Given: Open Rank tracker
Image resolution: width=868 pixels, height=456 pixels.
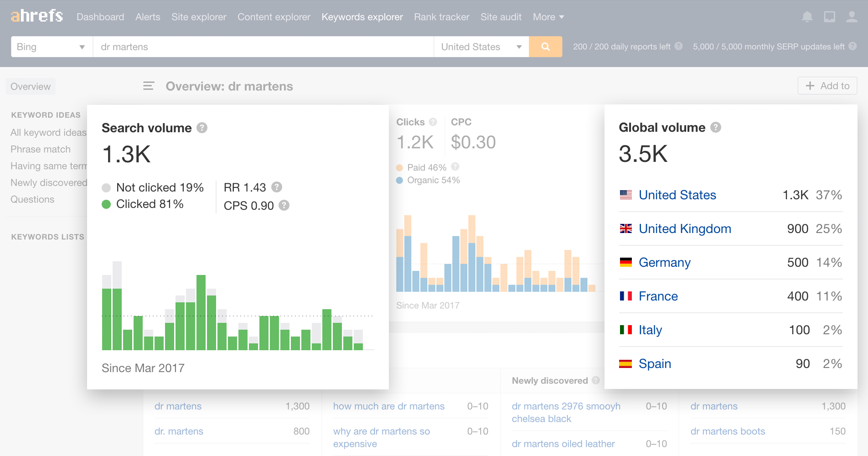Looking at the screenshot, I should click(442, 17).
